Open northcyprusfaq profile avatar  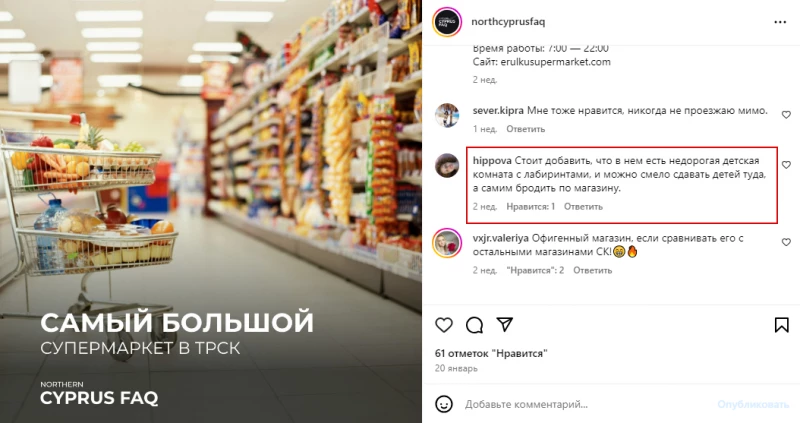(447, 22)
